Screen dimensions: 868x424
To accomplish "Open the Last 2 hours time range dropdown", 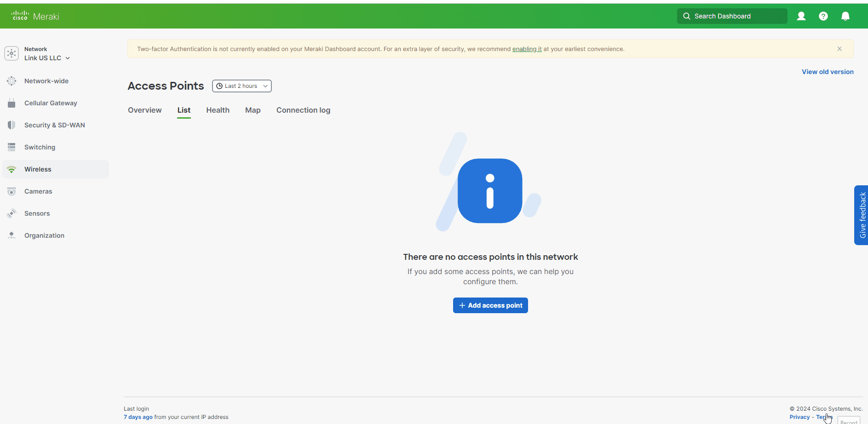I will [242, 86].
